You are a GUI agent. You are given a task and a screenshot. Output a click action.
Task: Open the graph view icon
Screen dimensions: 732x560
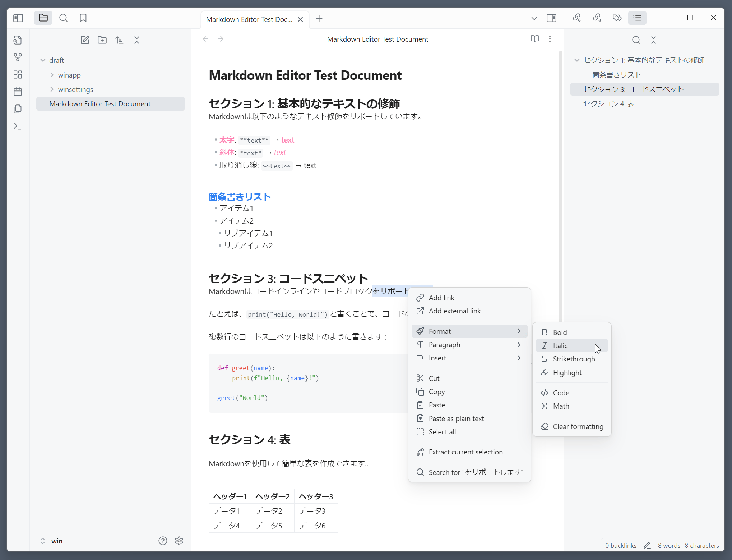pyautogui.click(x=18, y=57)
